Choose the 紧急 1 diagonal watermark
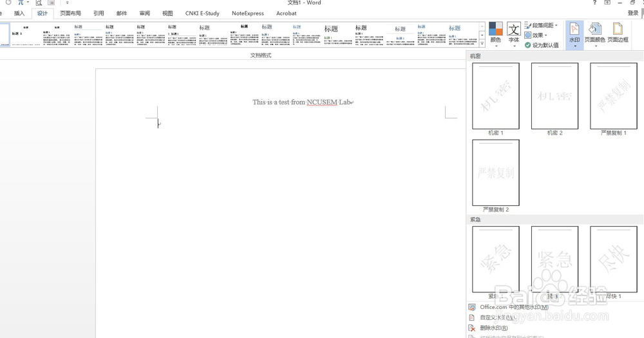Image resolution: width=644 pixels, height=338 pixels. [496, 263]
